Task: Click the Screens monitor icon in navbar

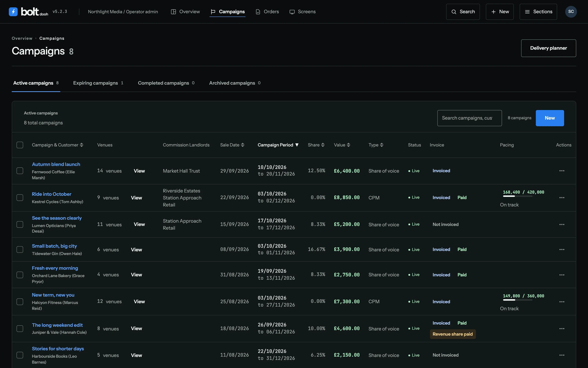Action: pos(292,12)
